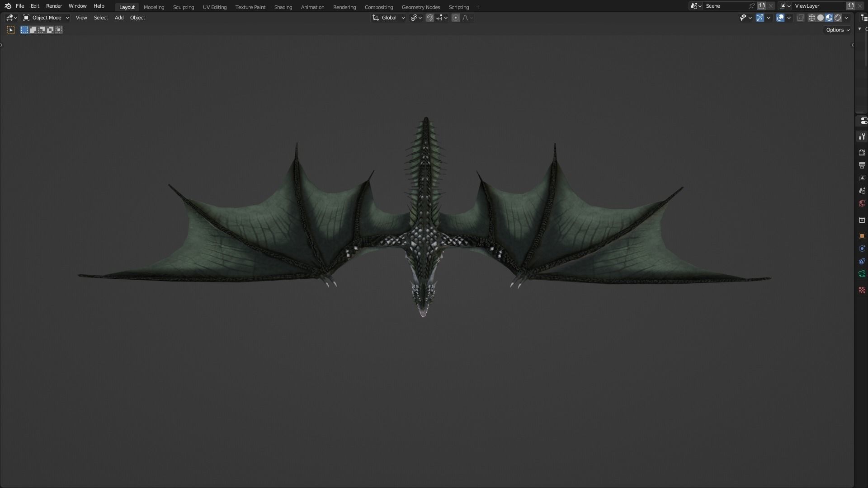Open proportional editing falloff dropdown
868x488 pixels.
(x=467, y=18)
